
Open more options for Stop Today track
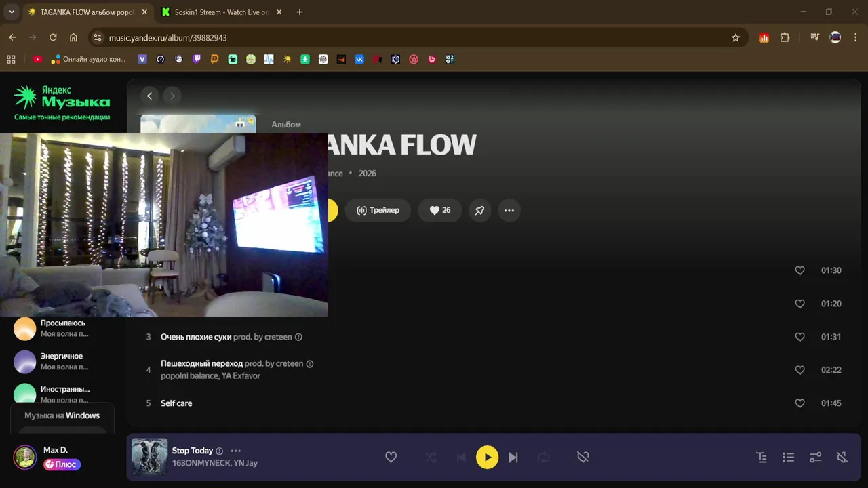click(235, 451)
